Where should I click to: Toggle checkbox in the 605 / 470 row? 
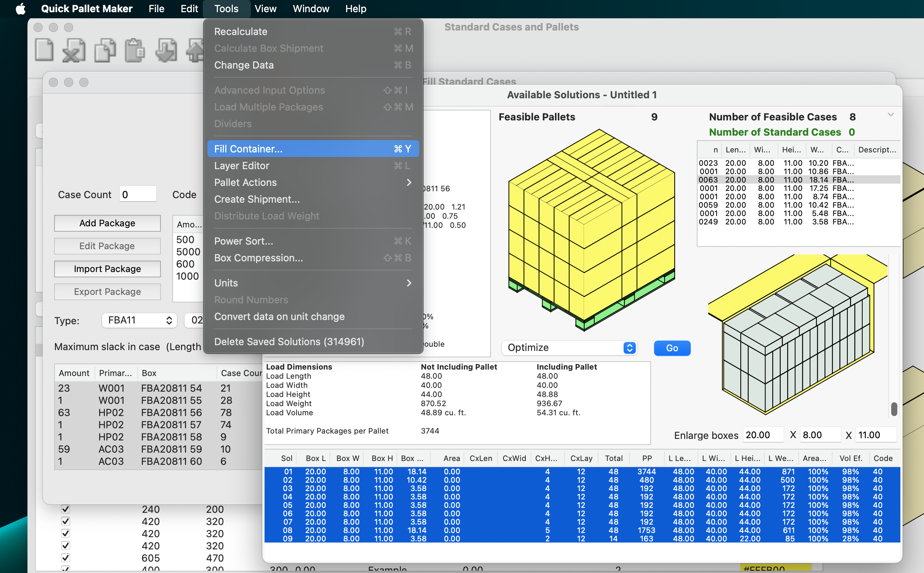click(x=66, y=558)
